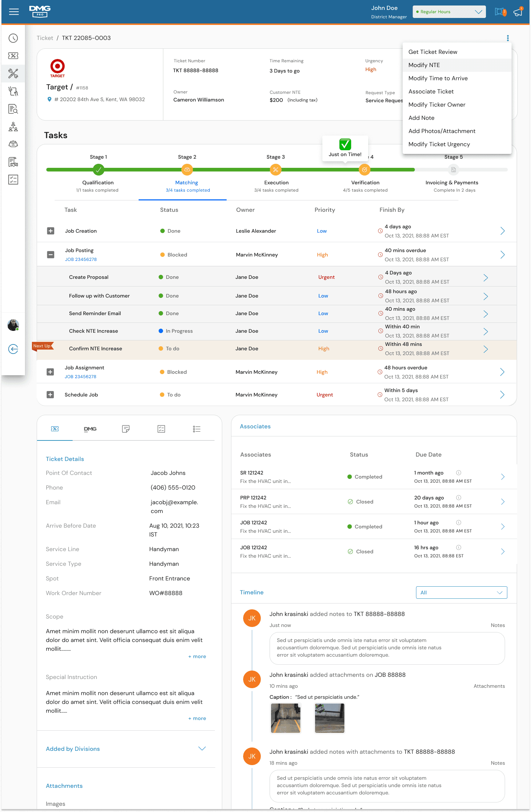Click the three-dot ticket options icon

[508, 38]
